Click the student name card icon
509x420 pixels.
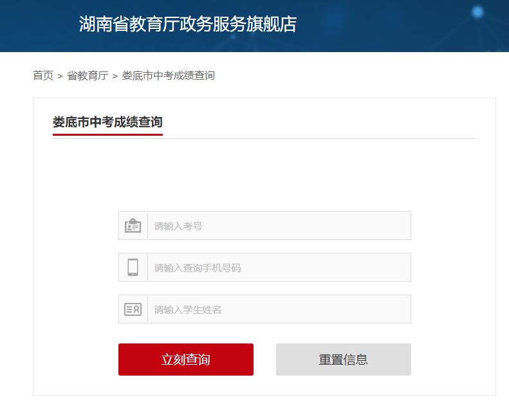[x=133, y=309]
